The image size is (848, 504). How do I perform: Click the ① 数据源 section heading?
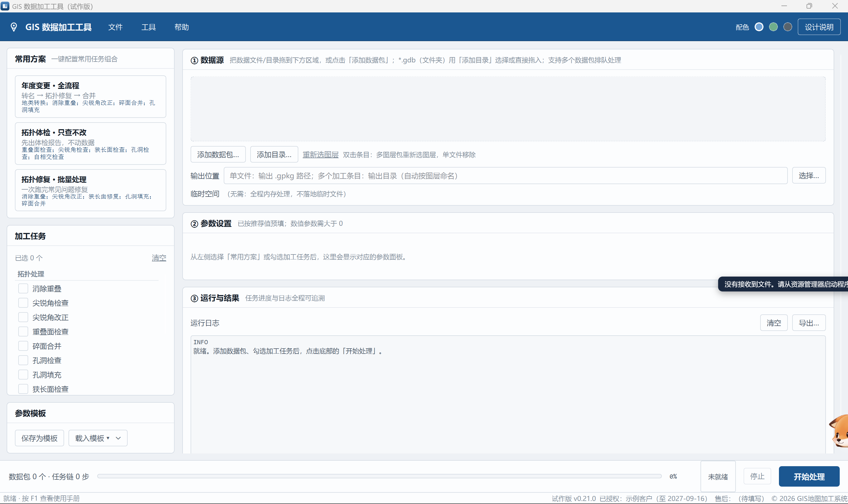pos(207,60)
